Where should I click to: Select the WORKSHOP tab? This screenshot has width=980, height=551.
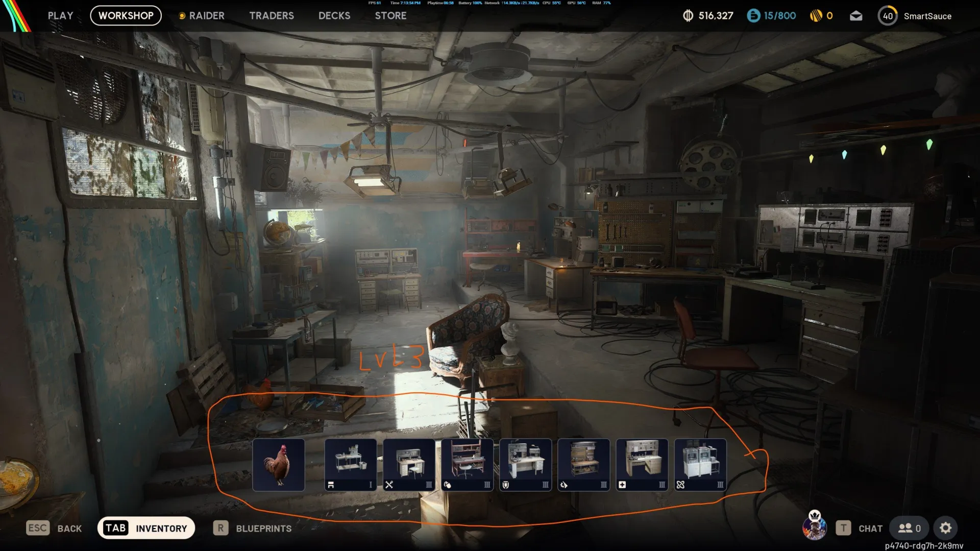point(126,16)
